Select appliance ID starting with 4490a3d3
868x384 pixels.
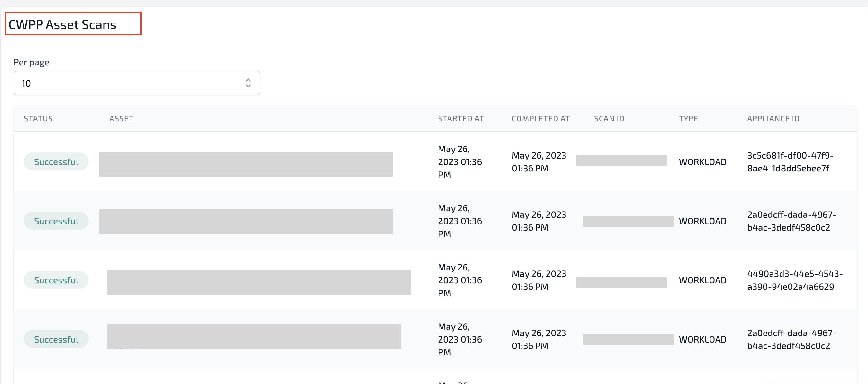point(794,280)
